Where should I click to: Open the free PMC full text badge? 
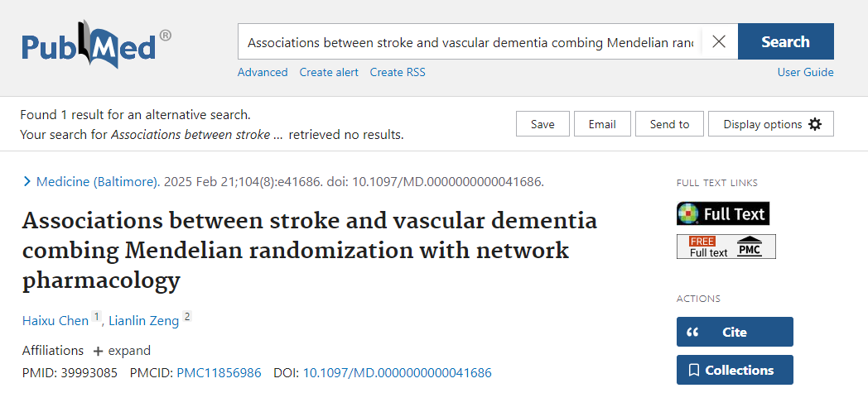(x=726, y=247)
